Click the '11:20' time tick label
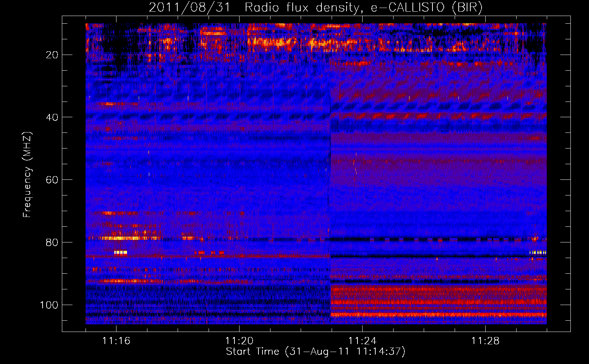Viewport: 589px width, 364px height. coord(240,341)
